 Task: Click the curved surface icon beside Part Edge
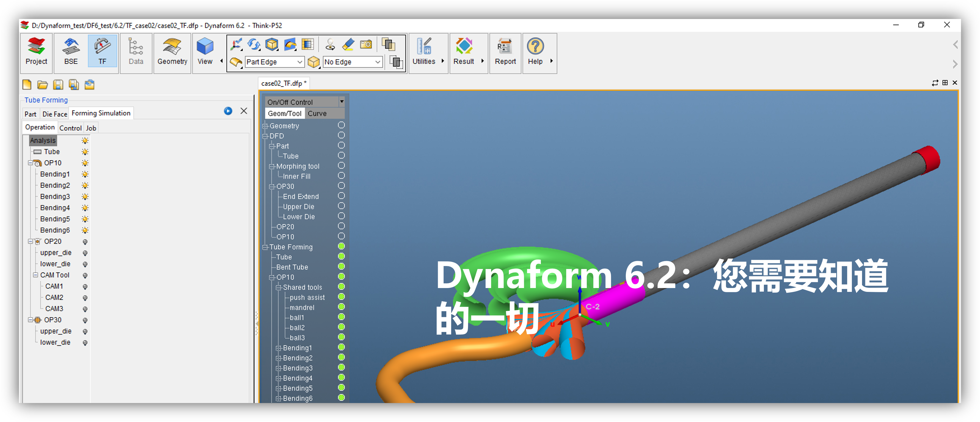236,62
